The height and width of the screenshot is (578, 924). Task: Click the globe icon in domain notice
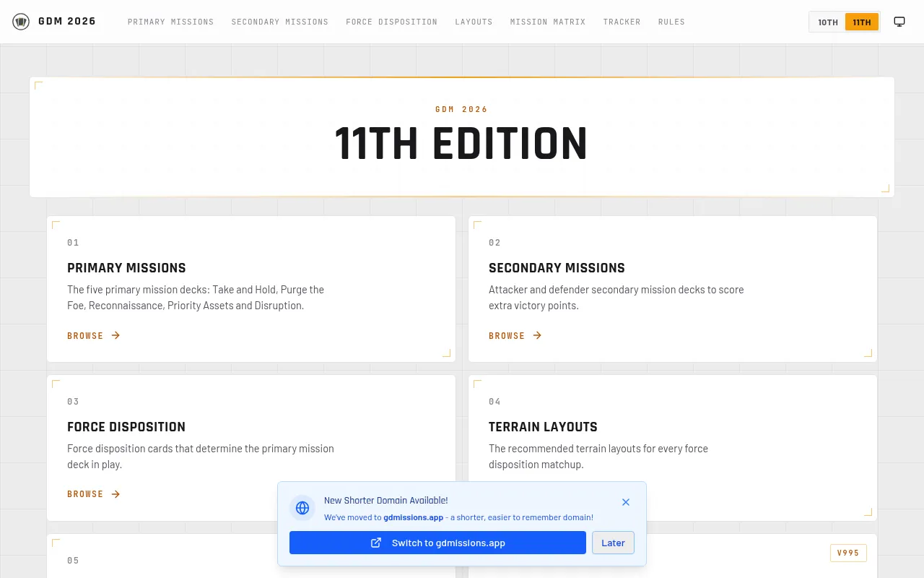[x=302, y=508]
